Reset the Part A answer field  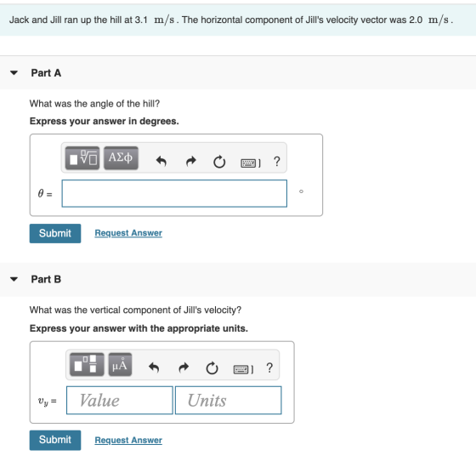[x=219, y=162]
